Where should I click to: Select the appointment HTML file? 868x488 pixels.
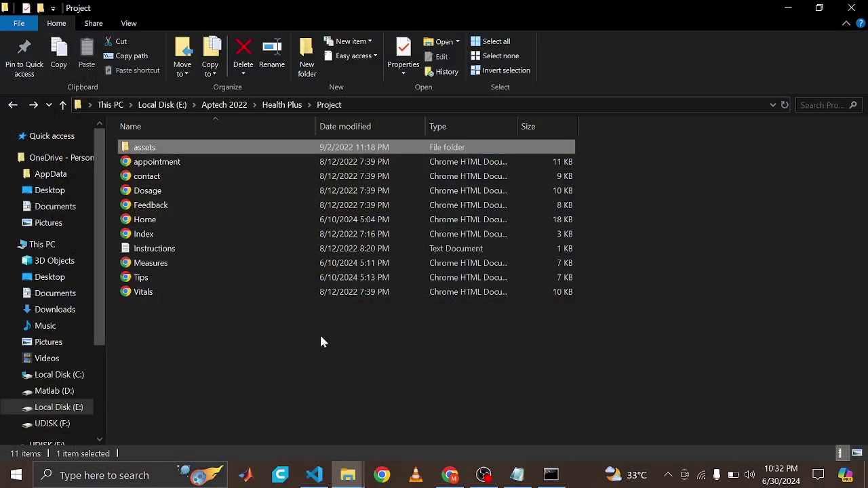347,161
